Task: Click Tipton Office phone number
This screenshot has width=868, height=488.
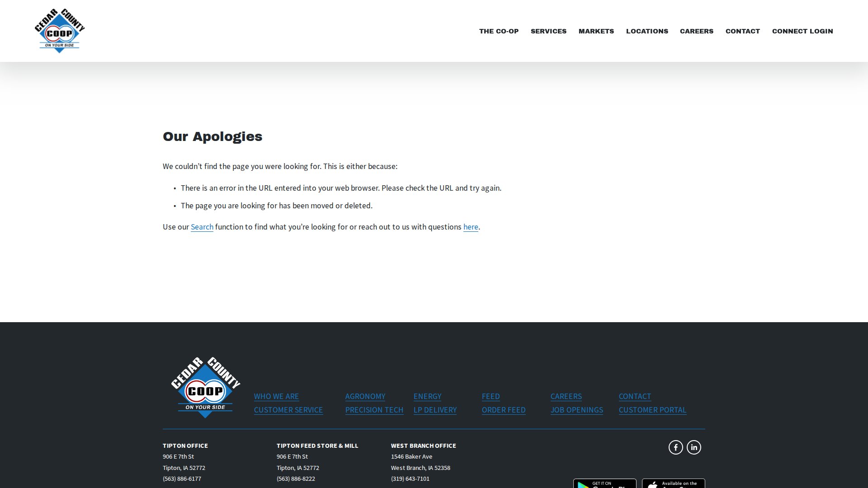Action: pyautogui.click(x=182, y=479)
